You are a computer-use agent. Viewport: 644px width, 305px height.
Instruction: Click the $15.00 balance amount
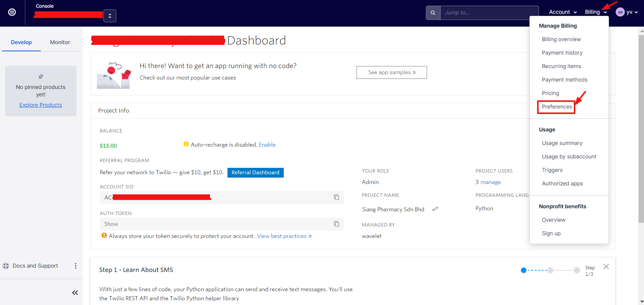(x=108, y=146)
